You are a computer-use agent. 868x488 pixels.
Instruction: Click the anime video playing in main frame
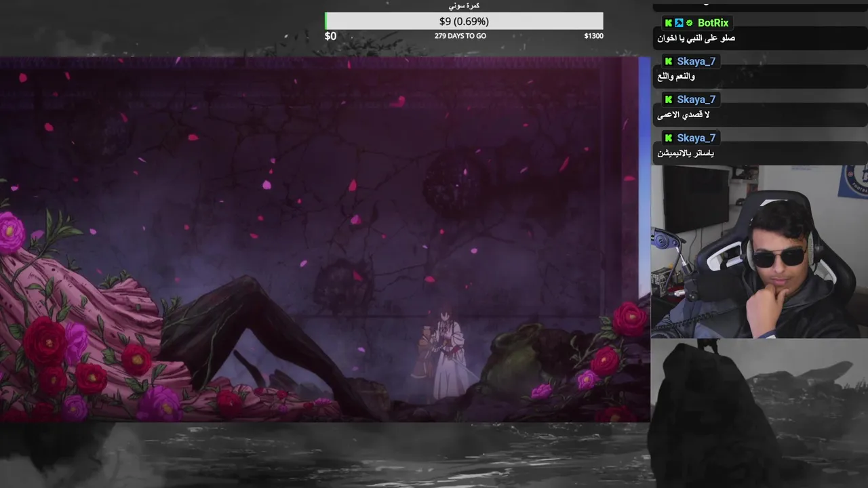click(325, 239)
